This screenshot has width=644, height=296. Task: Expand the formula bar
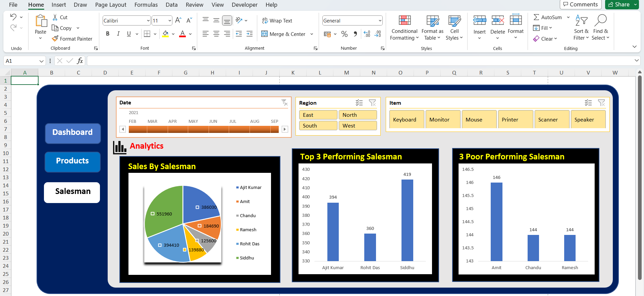coord(637,61)
